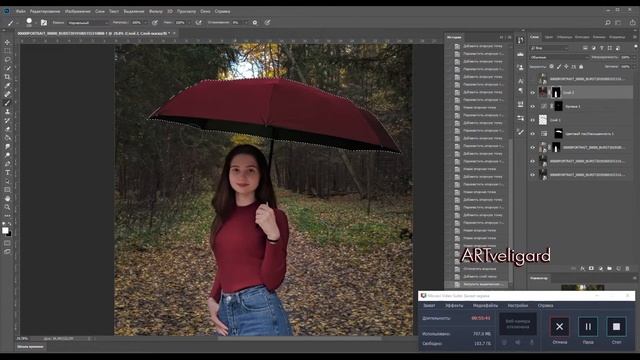640x360 pixels.
Task: Open Paragraph panel icon in collapsed dock
Action: pyautogui.click(x=520, y=91)
